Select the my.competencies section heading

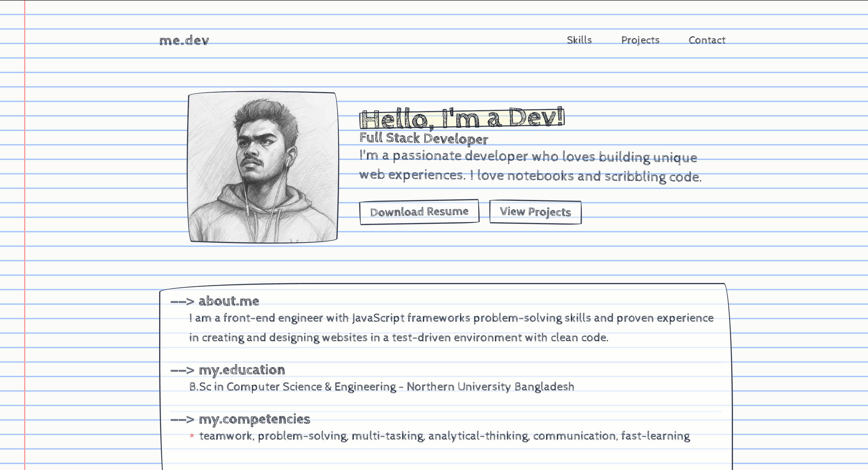[x=254, y=419]
